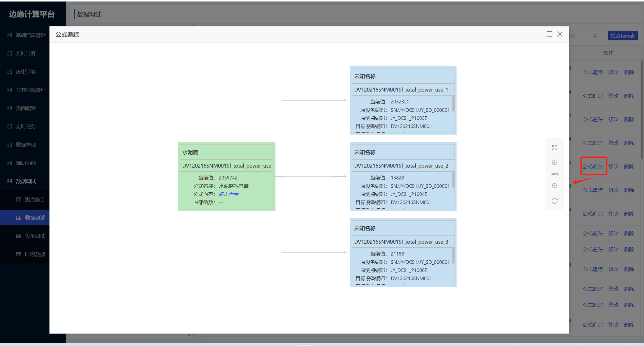
Task: Click the 实时计算 grid icon
Action: (10, 53)
